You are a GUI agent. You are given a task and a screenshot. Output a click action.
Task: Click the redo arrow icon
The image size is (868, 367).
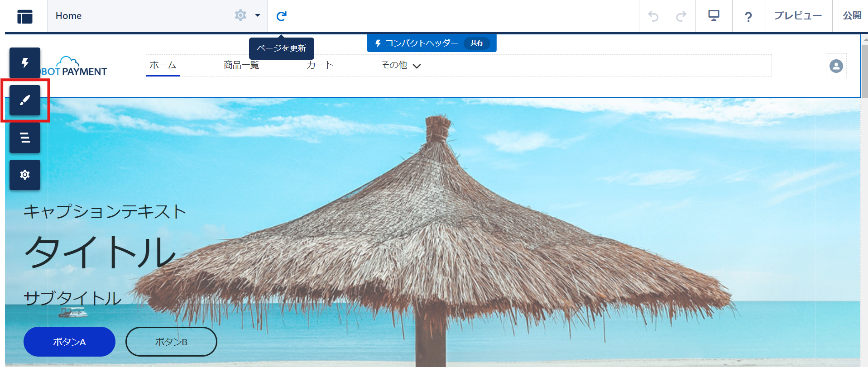click(x=681, y=16)
